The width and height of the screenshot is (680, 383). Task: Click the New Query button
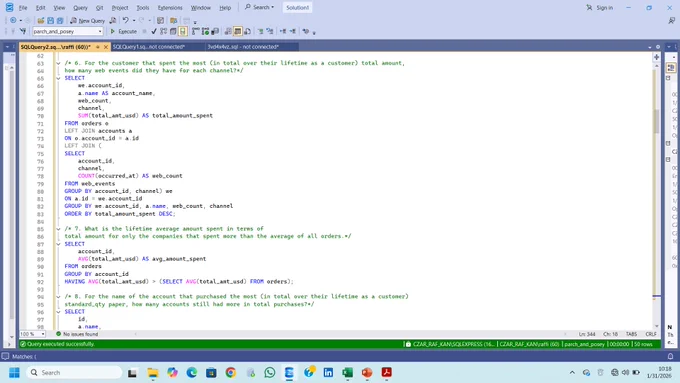pyautogui.click(x=88, y=20)
